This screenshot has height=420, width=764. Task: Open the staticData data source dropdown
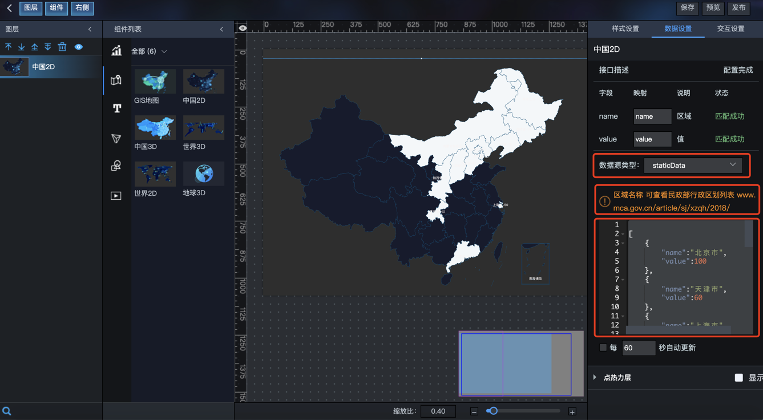[x=693, y=165]
